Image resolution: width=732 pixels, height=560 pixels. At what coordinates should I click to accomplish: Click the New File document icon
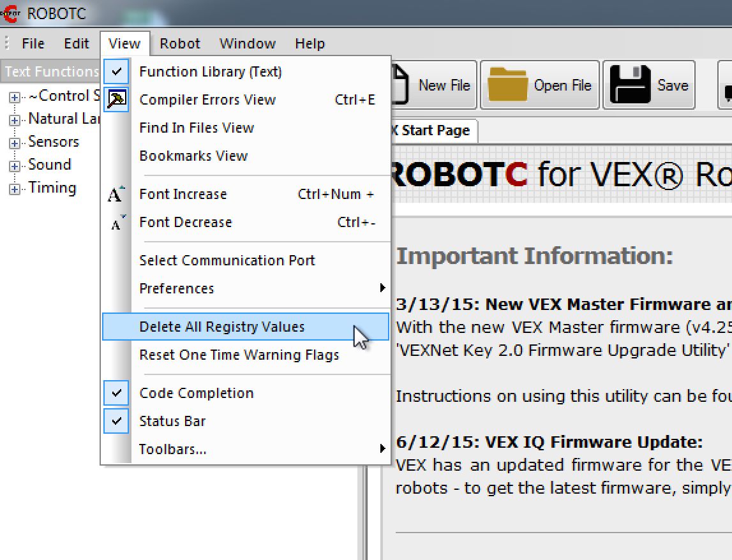point(401,84)
